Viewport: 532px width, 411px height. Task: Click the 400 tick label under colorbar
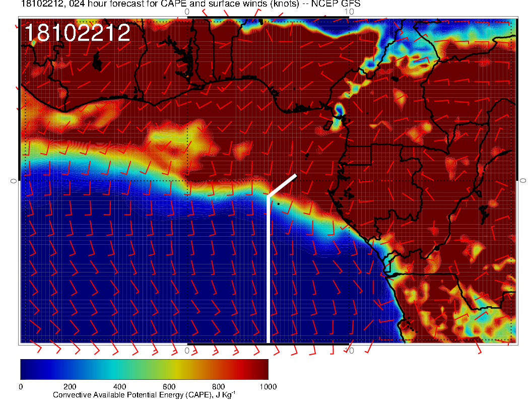pyautogui.click(x=119, y=387)
